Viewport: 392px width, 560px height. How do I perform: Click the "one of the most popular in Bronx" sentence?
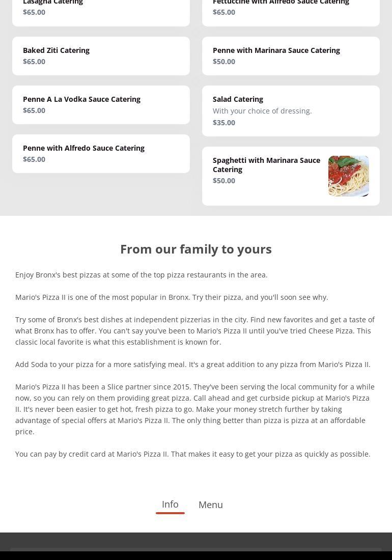[172, 297]
